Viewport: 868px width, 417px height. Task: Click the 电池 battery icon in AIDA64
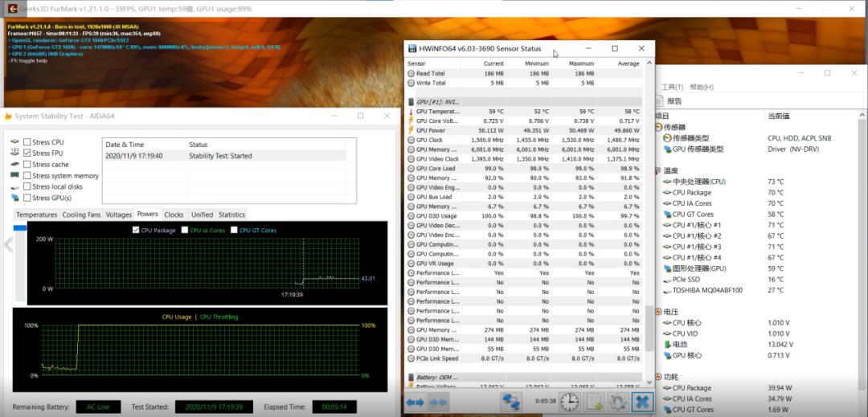tap(668, 345)
